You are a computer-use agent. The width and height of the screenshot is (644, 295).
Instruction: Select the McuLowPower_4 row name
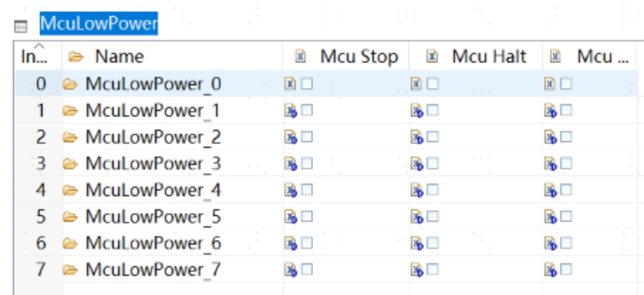pyautogui.click(x=153, y=190)
